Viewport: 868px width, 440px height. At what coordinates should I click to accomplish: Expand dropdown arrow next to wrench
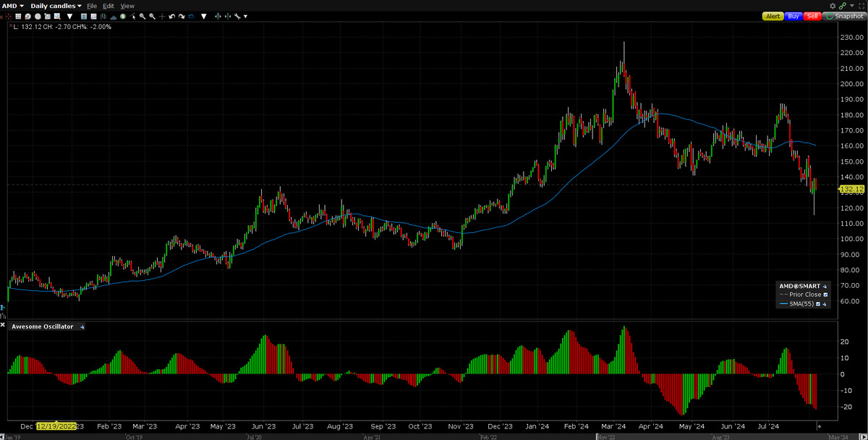(245, 16)
